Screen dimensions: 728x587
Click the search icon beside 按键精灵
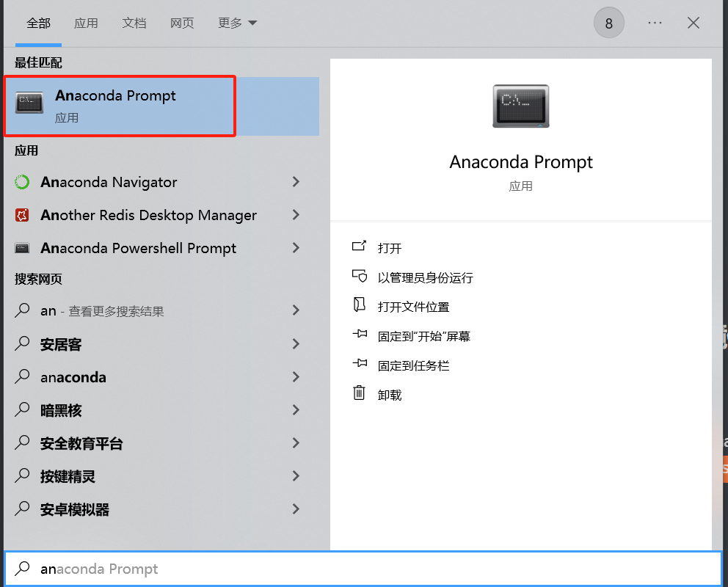click(x=22, y=475)
